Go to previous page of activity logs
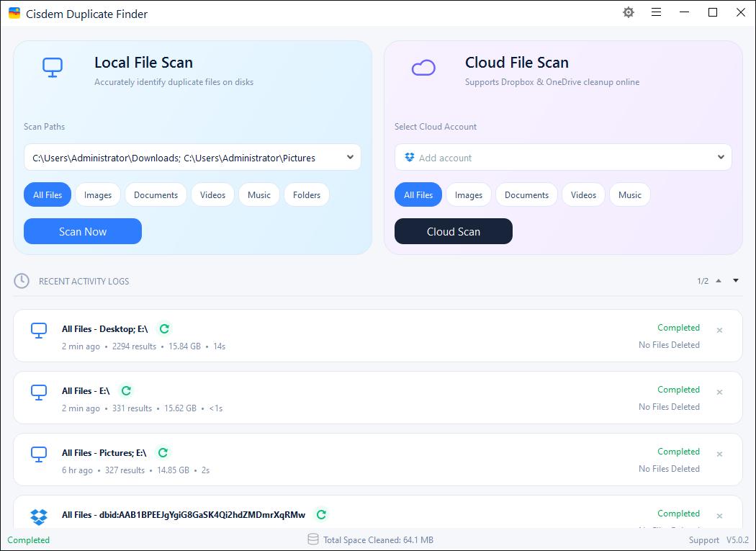 [x=719, y=281]
